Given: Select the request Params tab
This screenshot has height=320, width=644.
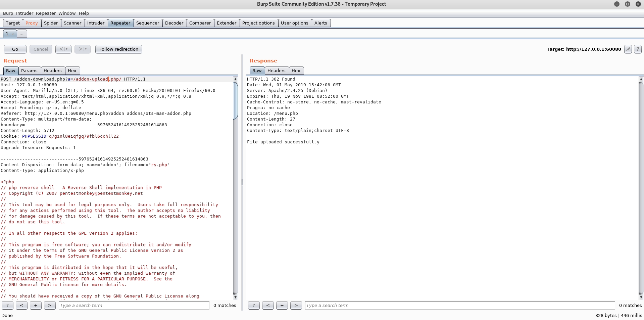Looking at the screenshot, I should coord(29,71).
